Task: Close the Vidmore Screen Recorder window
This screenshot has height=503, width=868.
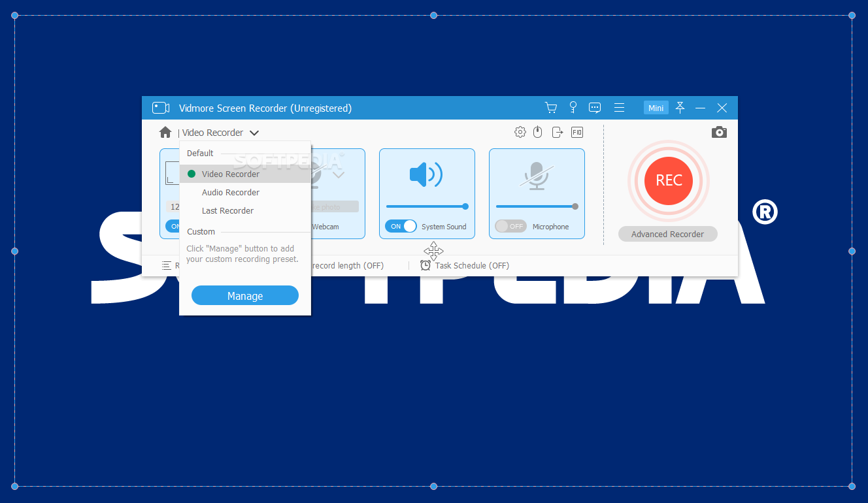Action: [x=722, y=108]
